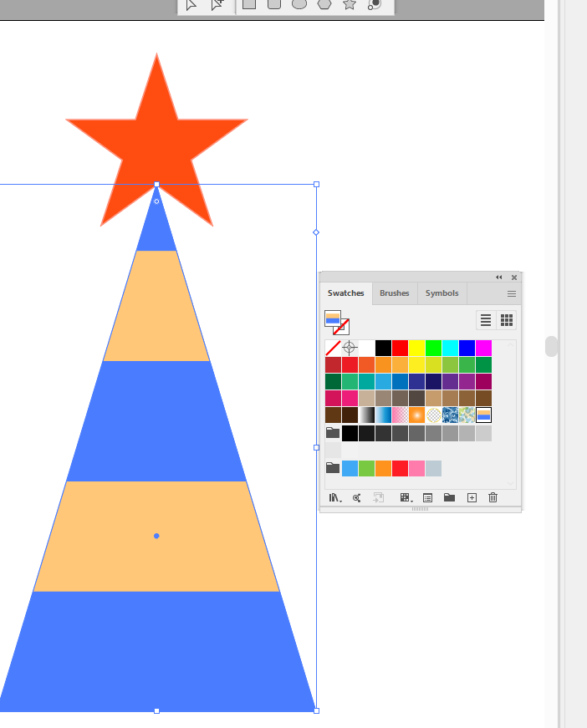Apply the green leaf pattern swatch
Screen dimensions: 587x728
[467, 415]
